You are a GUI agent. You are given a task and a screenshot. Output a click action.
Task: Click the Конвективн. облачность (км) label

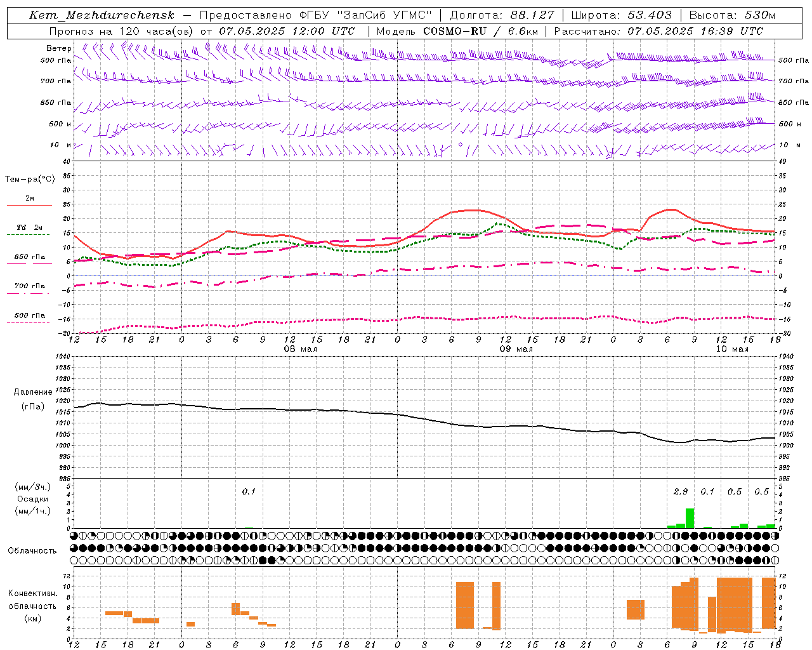33,606
